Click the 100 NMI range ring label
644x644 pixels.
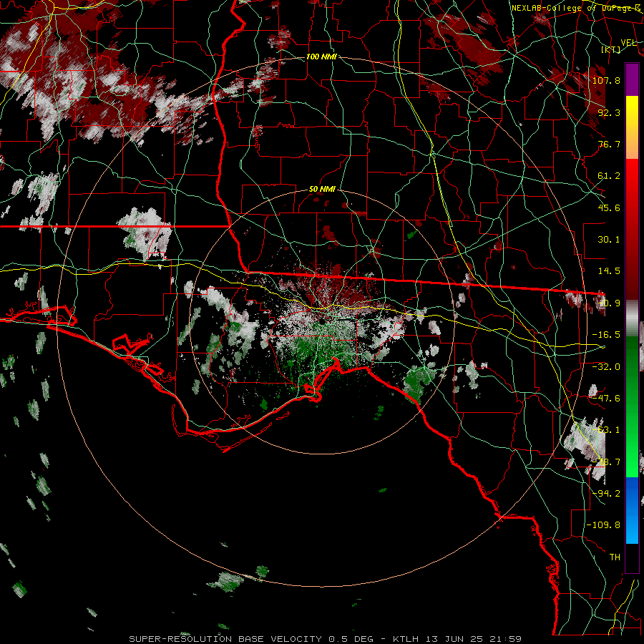point(321,57)
